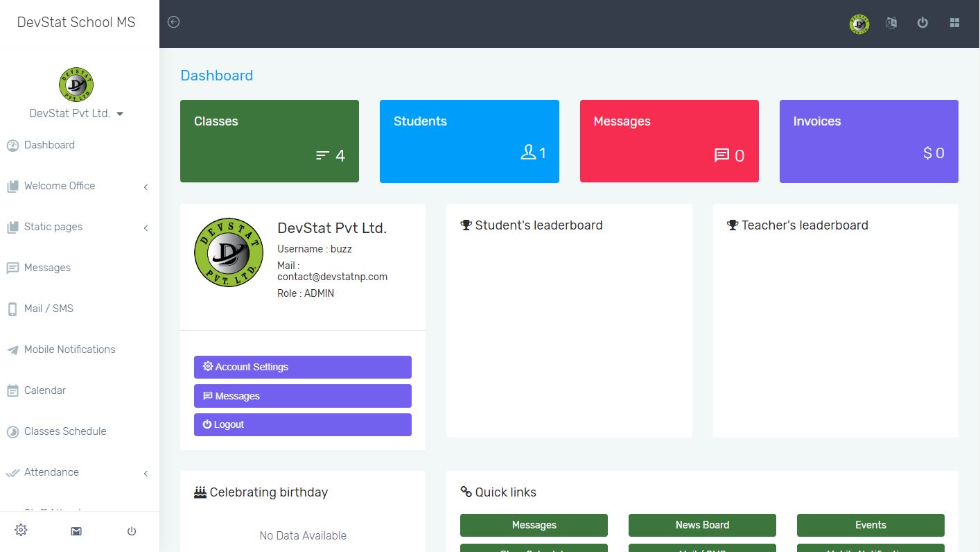Click the list icon in Classes card
Viewport: 980px width, 552px height.
click(322, 155)
